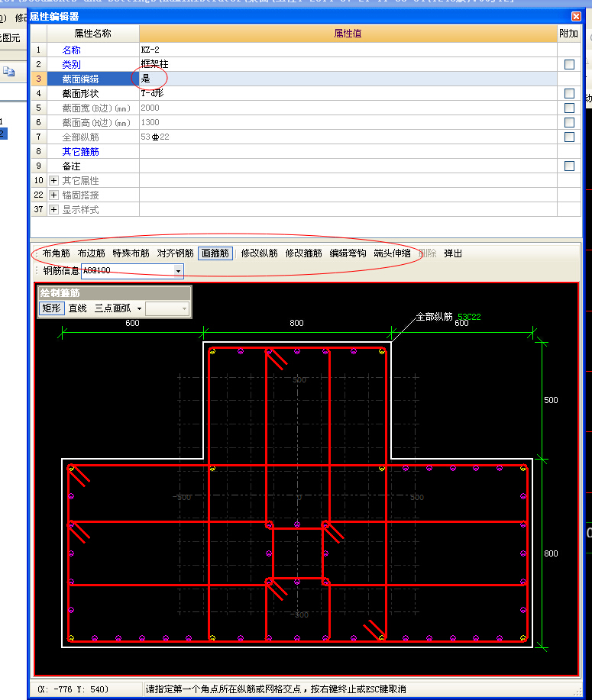Image resolution: width=592 pixels, height=700 pixels.
Task: Expand the 锚固搭接 group
Action: click(53, 195)
